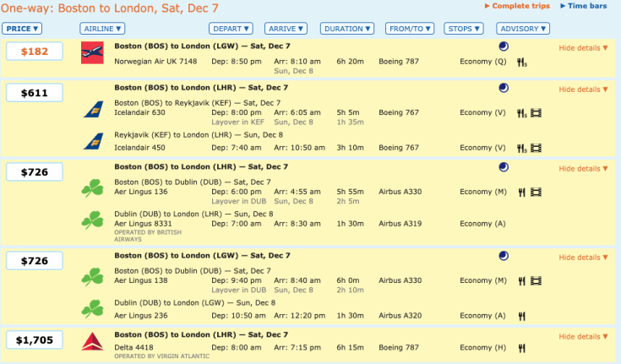Click the Icelandair 450 flight name
The width and height of the screenshot is (621, 364).
coord(139,148)
